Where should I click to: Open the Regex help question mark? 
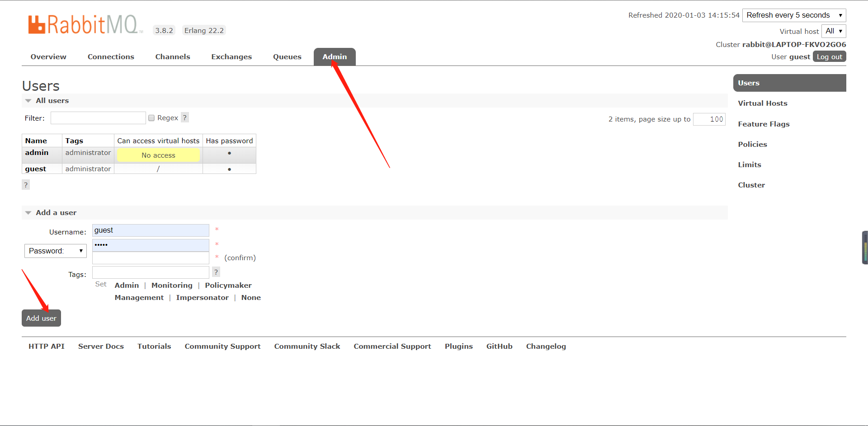(184, 117)
